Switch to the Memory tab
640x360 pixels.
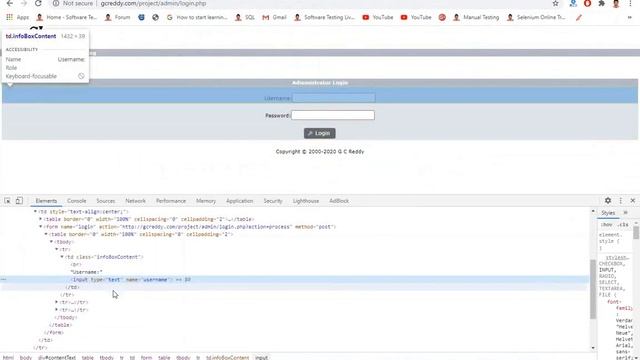[x=206, y=201]
